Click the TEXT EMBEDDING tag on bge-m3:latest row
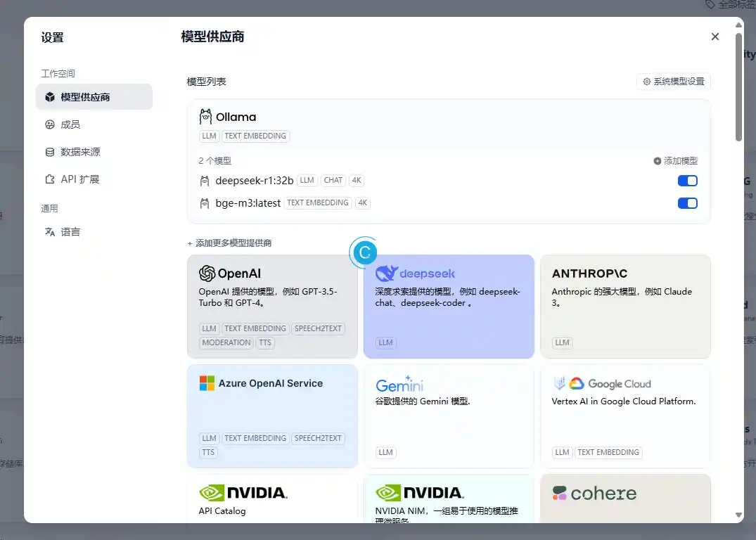This screenshot has height=540, width=756. pos(318,203)
